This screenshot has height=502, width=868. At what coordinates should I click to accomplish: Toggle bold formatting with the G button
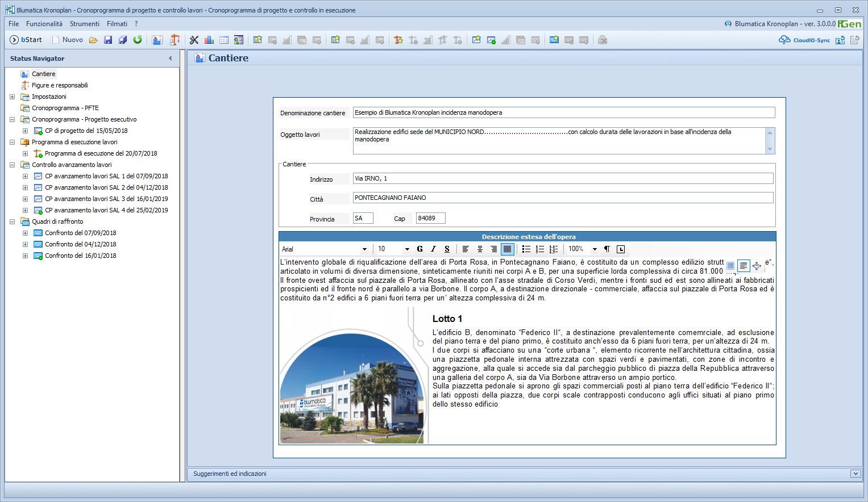click(420, 249)
